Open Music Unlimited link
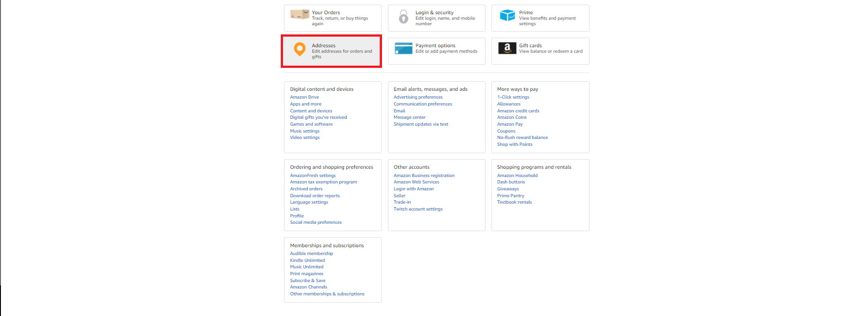868x316 pixels. 306,267
